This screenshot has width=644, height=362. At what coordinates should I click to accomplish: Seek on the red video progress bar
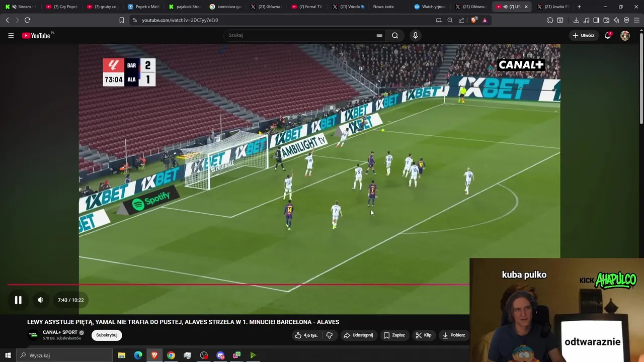(238, 285)
